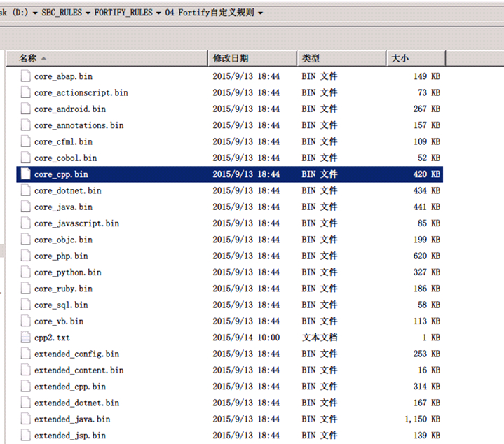Sort files by 修改日期 column header

coord(252,58)
